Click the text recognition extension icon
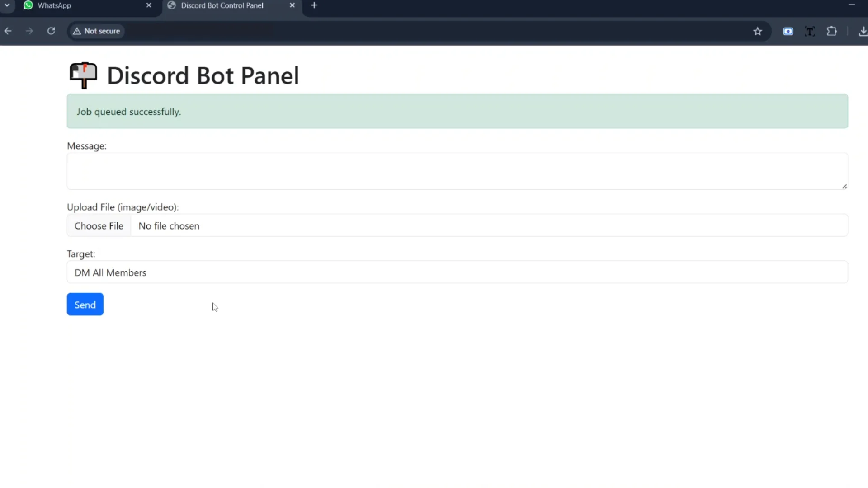Image resolution: width=868 pixels, height=488 pixels. pos(810,31)
